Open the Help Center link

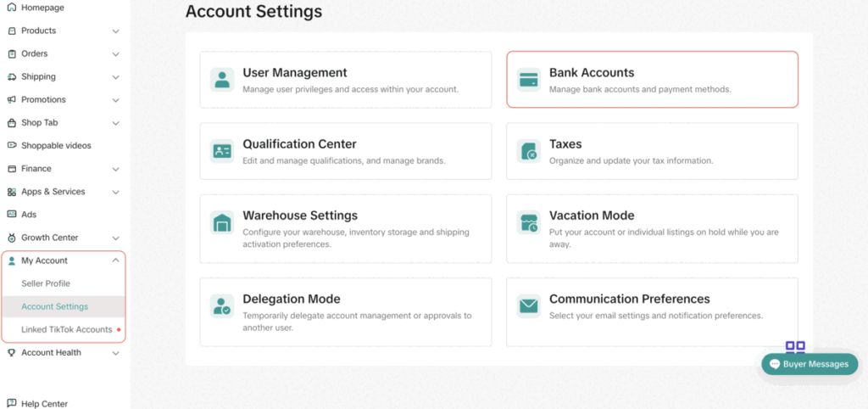click(x=44, y=404)
